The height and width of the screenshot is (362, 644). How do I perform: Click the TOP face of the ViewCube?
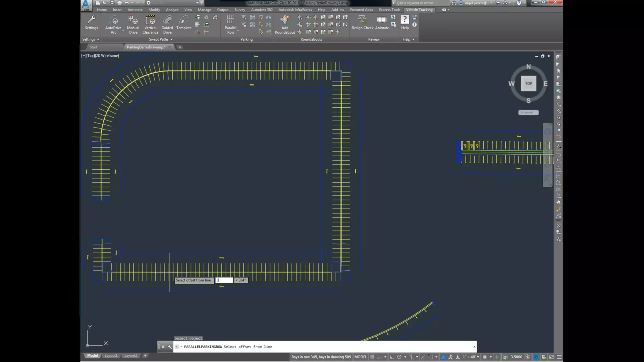pos(528,83)
